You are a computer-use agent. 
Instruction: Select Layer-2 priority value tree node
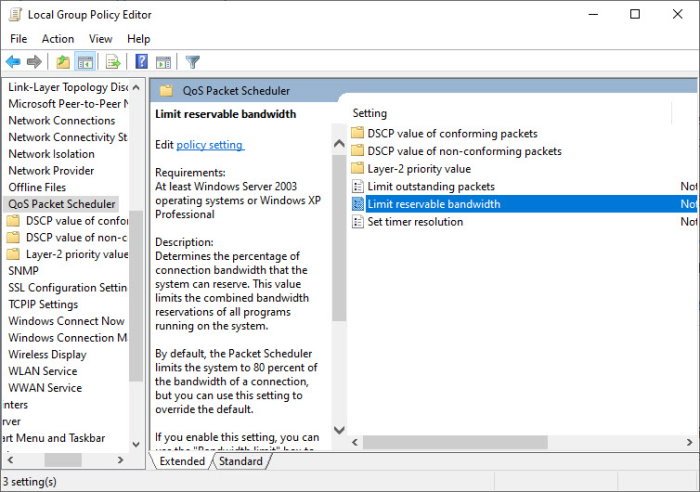point(77,254)
